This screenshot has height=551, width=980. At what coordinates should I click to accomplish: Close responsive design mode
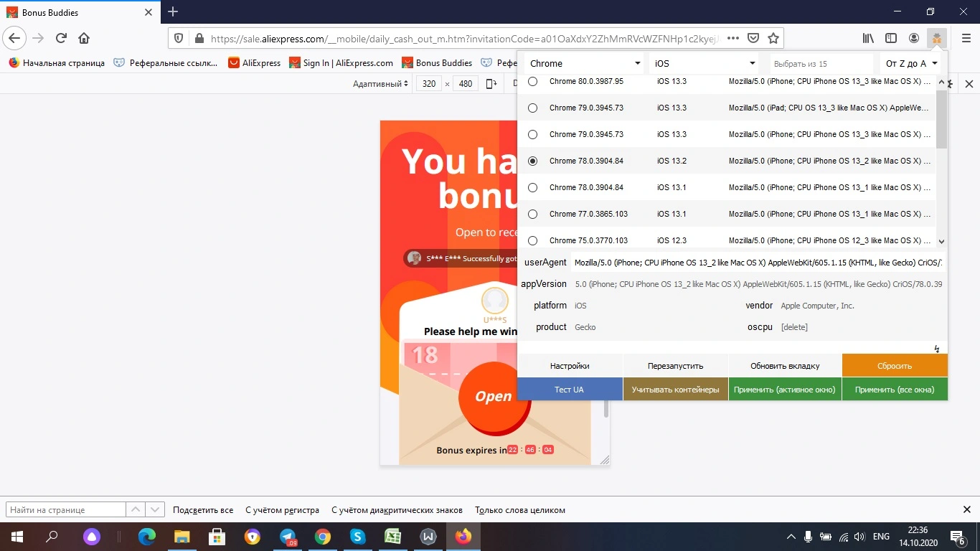[969, 84]
